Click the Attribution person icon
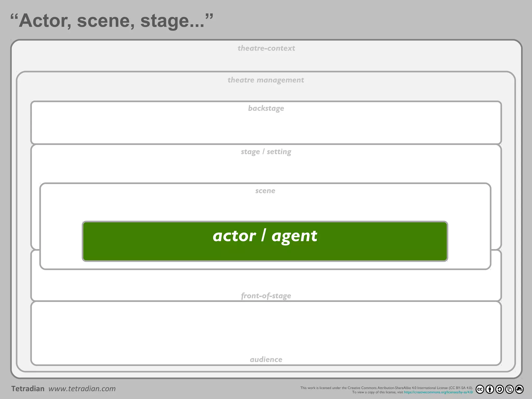 point(490,389)
